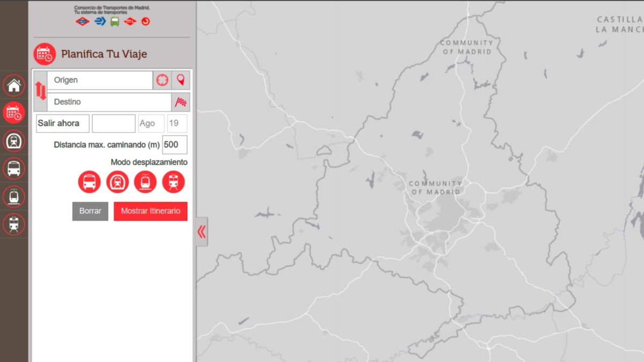The image size is (644, 362).
Task: Swap Origen and Destino with the arrows icon
Action: [40, 90]
